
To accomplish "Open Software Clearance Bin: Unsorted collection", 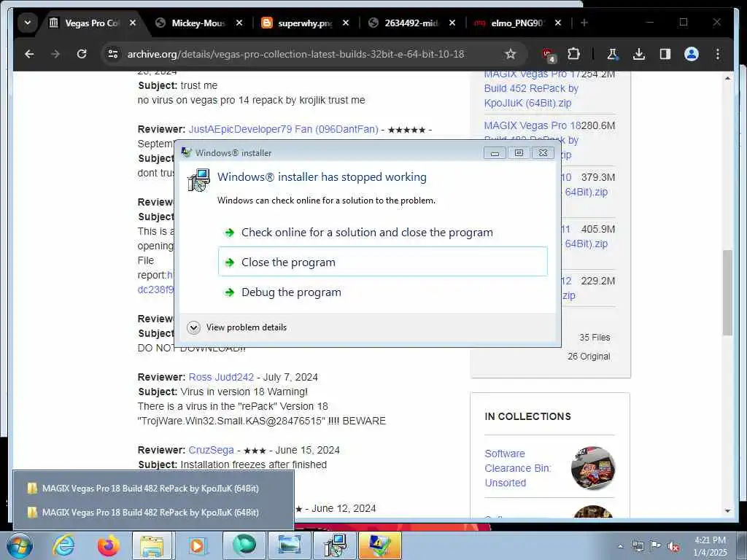I will point(518,468).
